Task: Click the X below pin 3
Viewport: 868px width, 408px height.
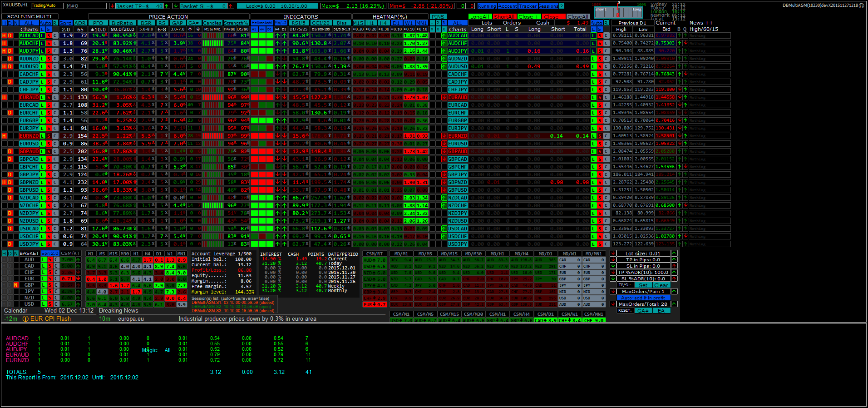Action: (x=444, y=29)
